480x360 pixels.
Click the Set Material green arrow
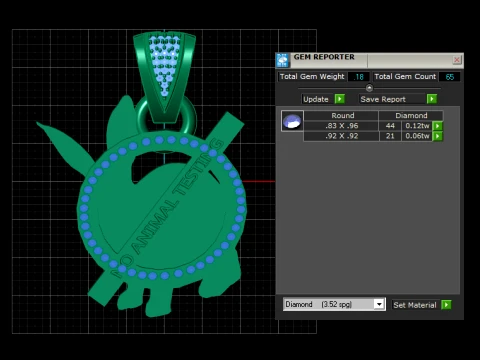[446, 305]
